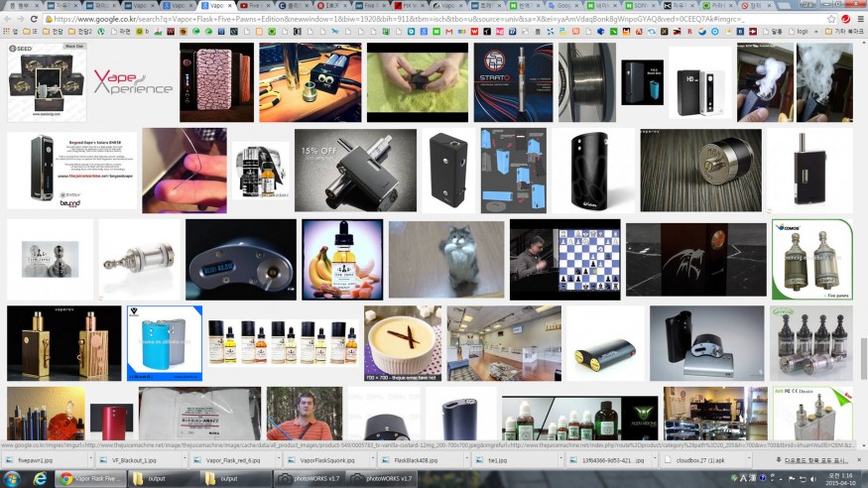Open the VF_Blackout_1.jpg download item

[x=129, y=460]
